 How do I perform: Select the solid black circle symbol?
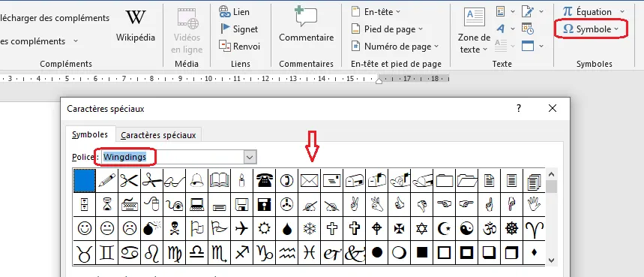(x=376, y=253)
